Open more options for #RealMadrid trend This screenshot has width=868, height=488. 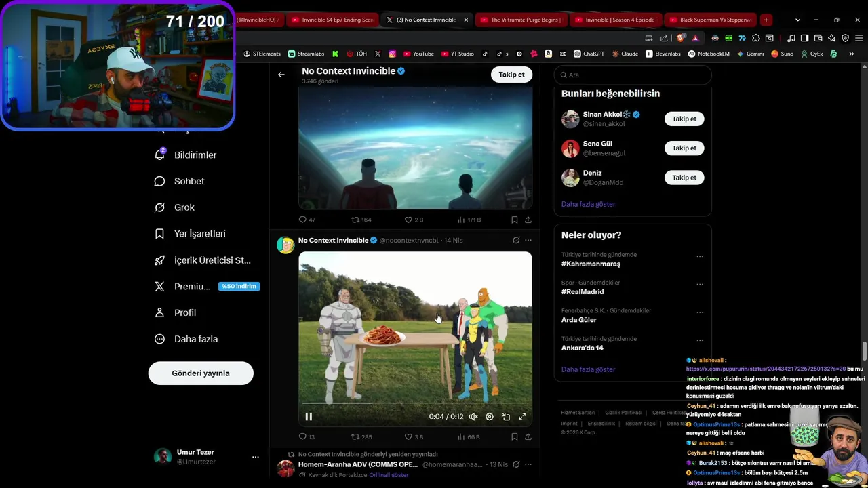coord(700,284)
